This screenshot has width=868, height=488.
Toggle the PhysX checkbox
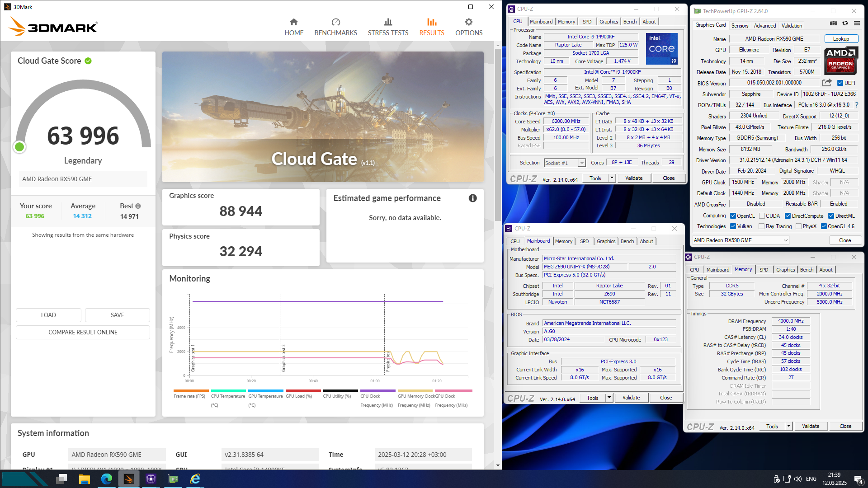coord(798,226)
